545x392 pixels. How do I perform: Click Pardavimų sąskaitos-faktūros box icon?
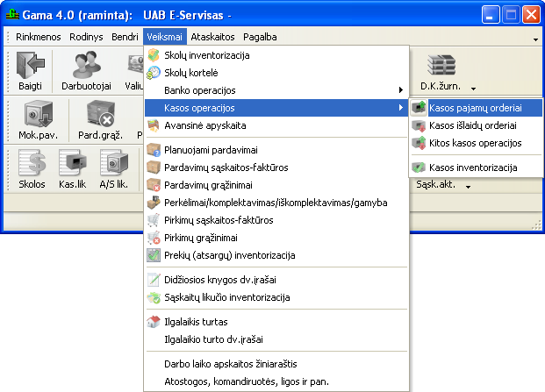click(x=154, y=167)
